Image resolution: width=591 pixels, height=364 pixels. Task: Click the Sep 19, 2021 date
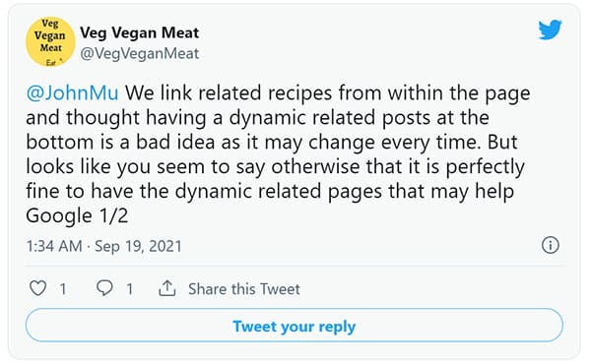click(138, 246)
